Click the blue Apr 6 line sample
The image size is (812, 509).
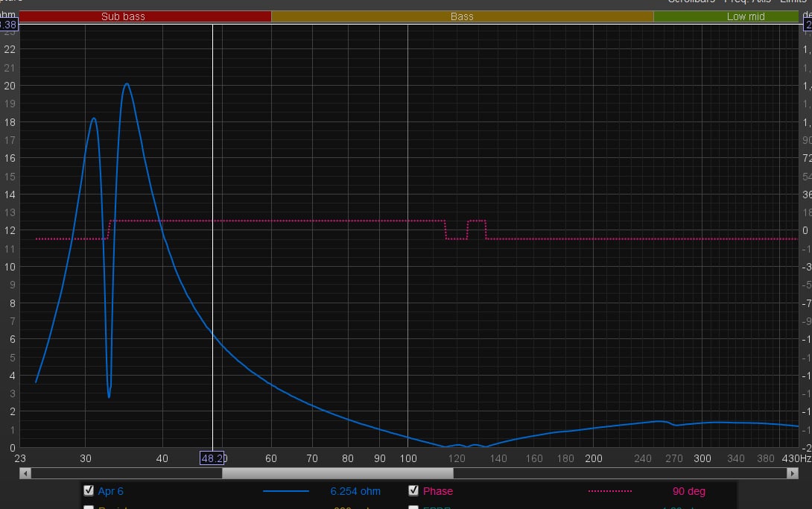286,491
